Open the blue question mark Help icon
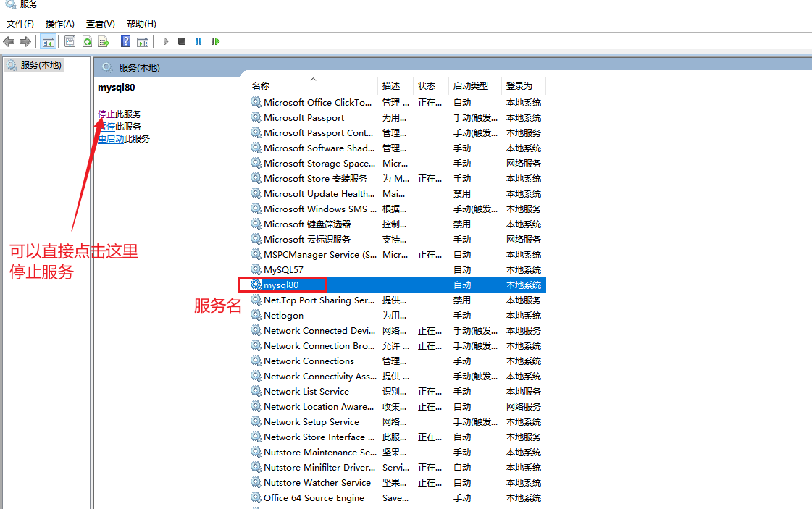This screenshot has width=812, height=509. pos(126,41)
